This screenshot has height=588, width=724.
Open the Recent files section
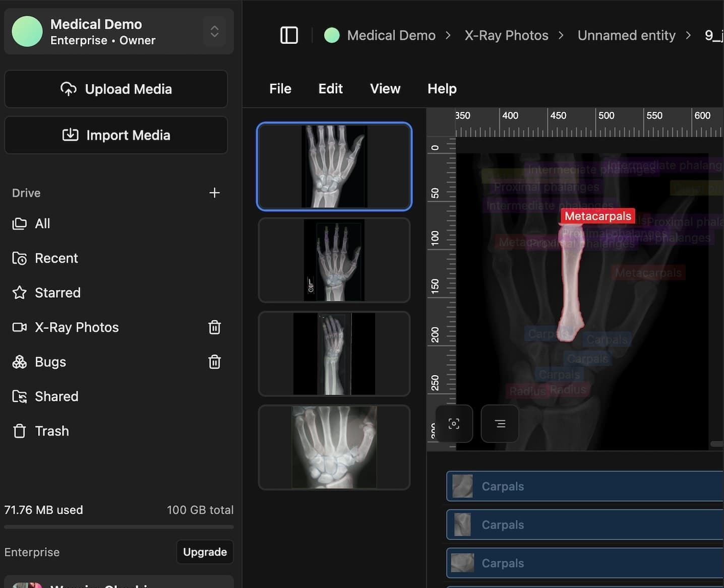click(x=56, y=258)
